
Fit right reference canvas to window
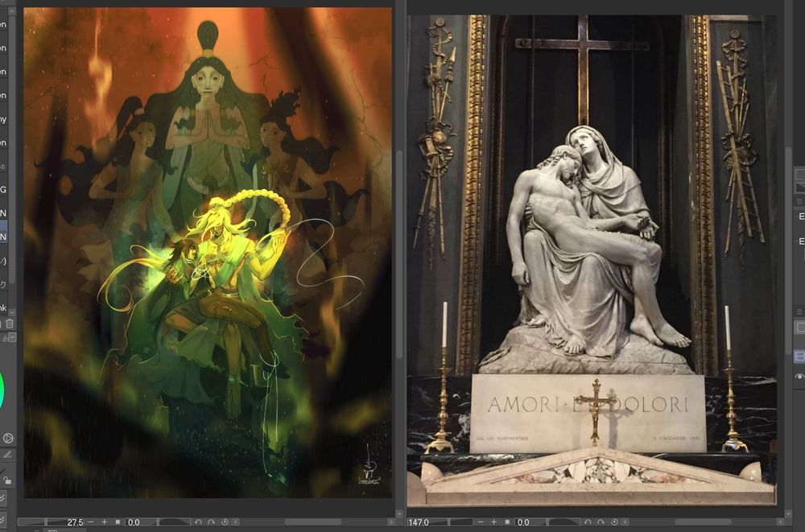[x=506, y=522]
